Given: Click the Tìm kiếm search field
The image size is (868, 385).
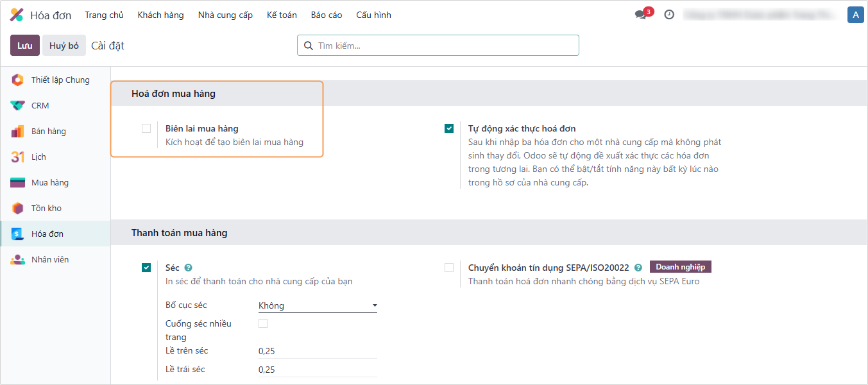Looking at the screenshot, I should click(x=443, y=46).
